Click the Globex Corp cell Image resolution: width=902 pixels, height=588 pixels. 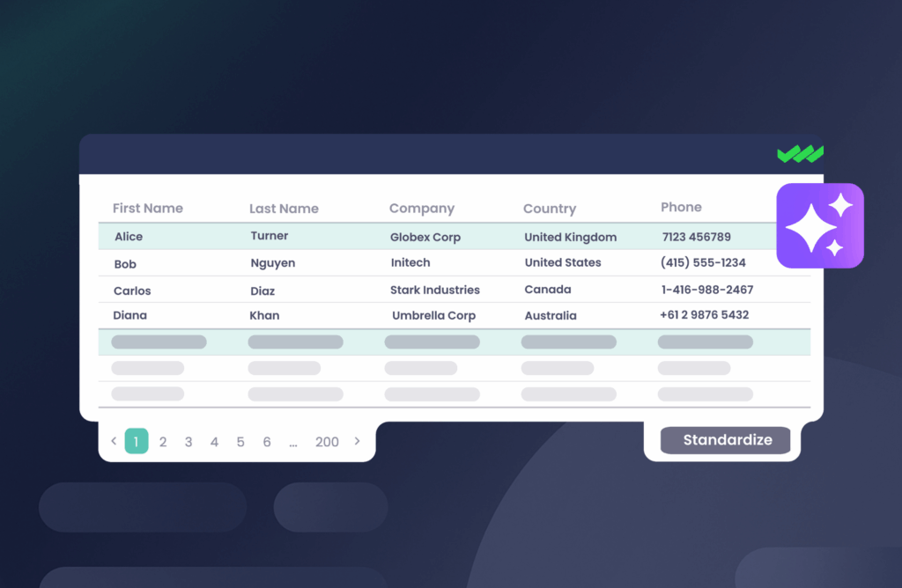(x=425, y=237)
